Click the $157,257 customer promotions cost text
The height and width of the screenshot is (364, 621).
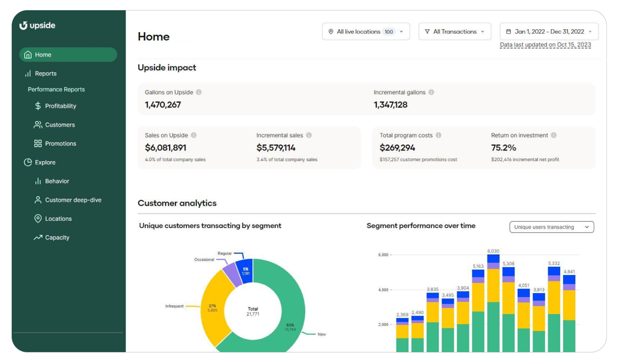tap(418, 159)
